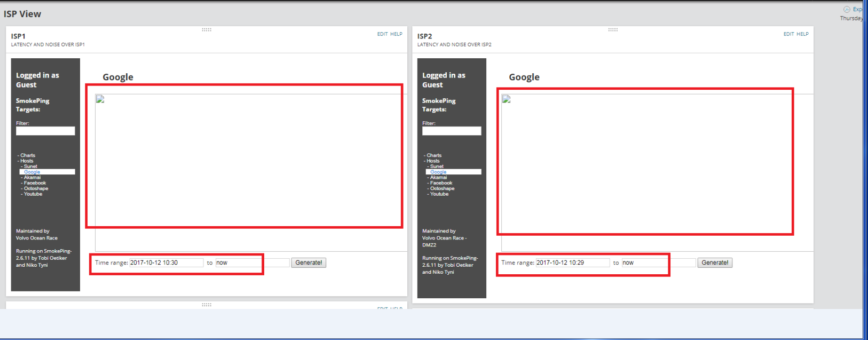Click ISP2 time range start 2017-10-12 10:29
Screen dimensions: 868x340
(x=573, y=262)
